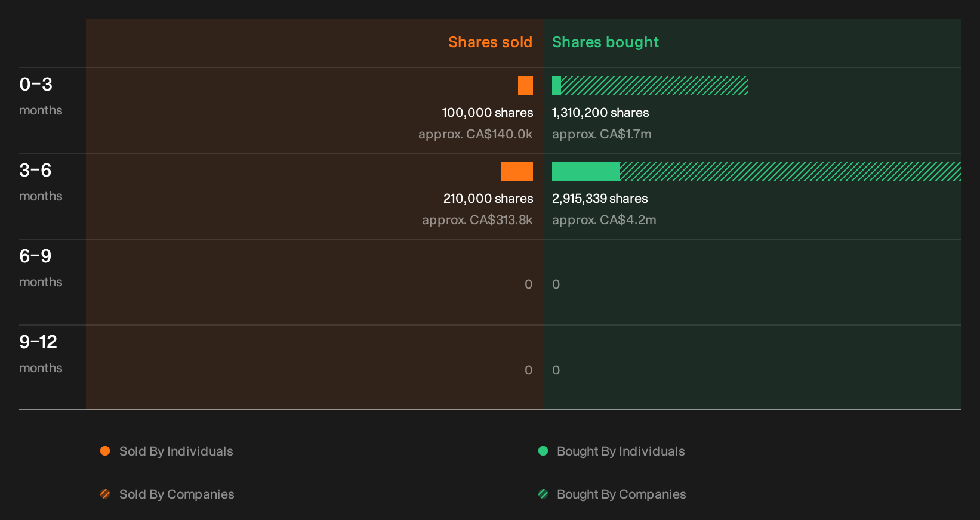Viewport: 980px width, 520px height.
Task: Click the 1,310,200 shares value
Action: 600,113
